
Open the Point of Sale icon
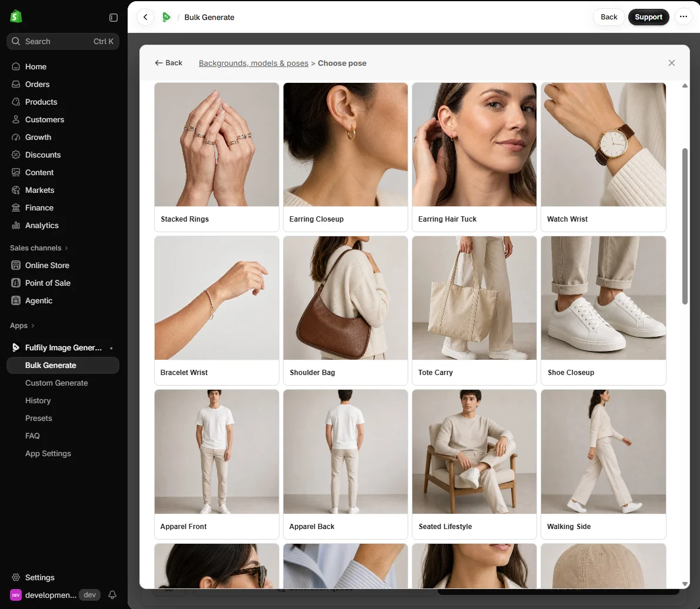16,283
